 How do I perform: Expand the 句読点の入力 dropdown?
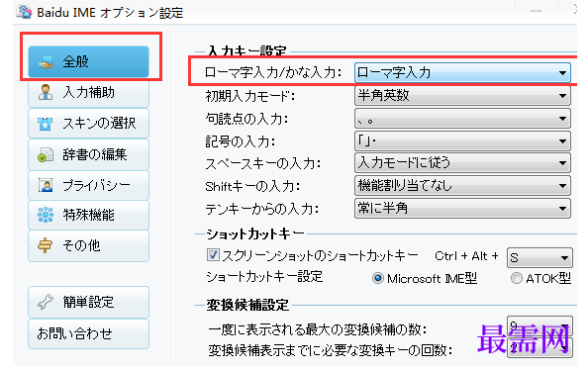click(462, 119)
